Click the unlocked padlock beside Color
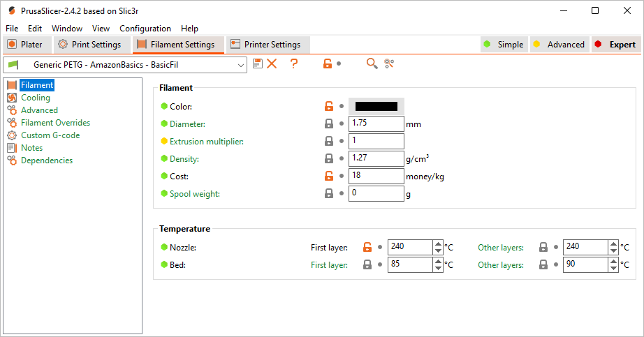Image resolution: width=644 pixels, height=337 pixels. pos(328,106)
